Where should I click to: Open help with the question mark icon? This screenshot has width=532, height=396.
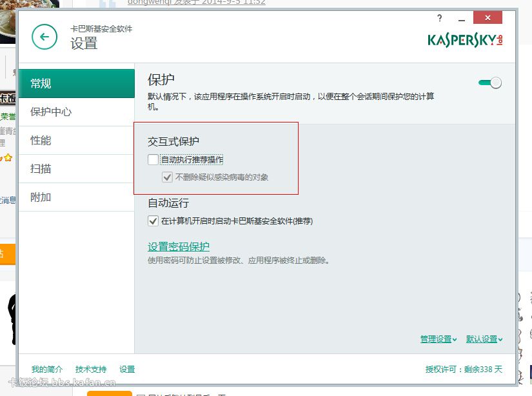coord(440,18)
